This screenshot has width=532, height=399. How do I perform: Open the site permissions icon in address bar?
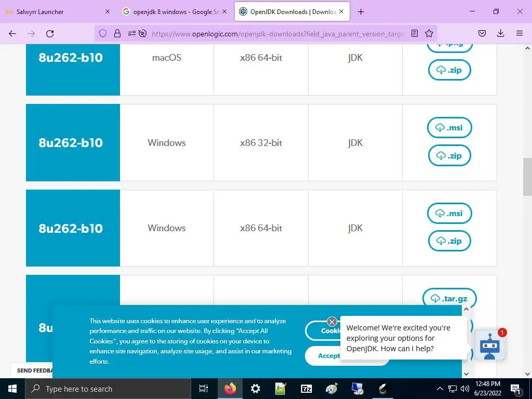coord(131,33)
